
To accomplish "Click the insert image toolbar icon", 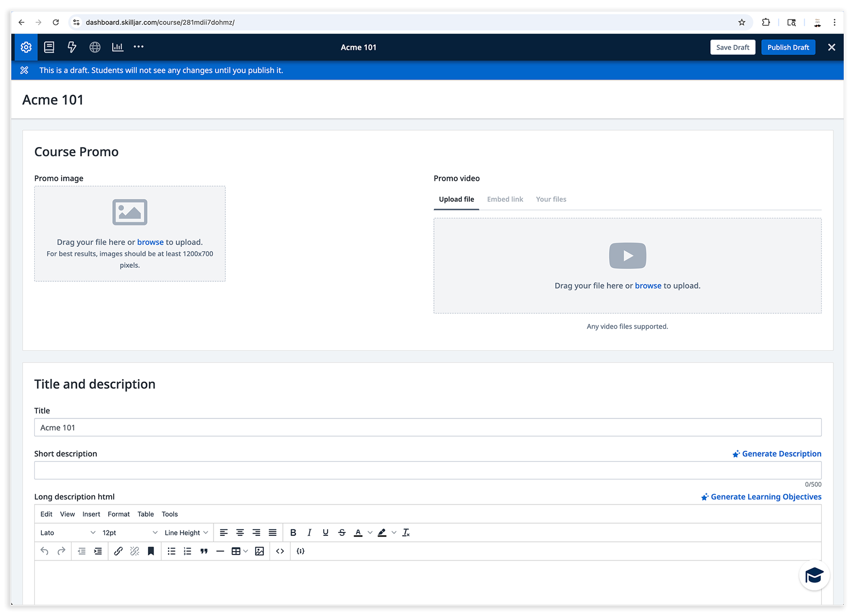I will (259, 551).
